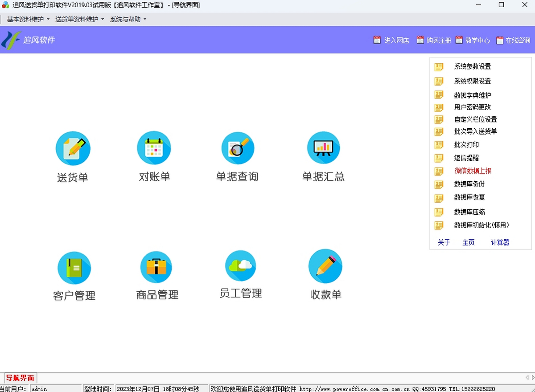Click the tab strip right scroll arrow
Viewport: 535px width, 392px height.
point(532,378)
